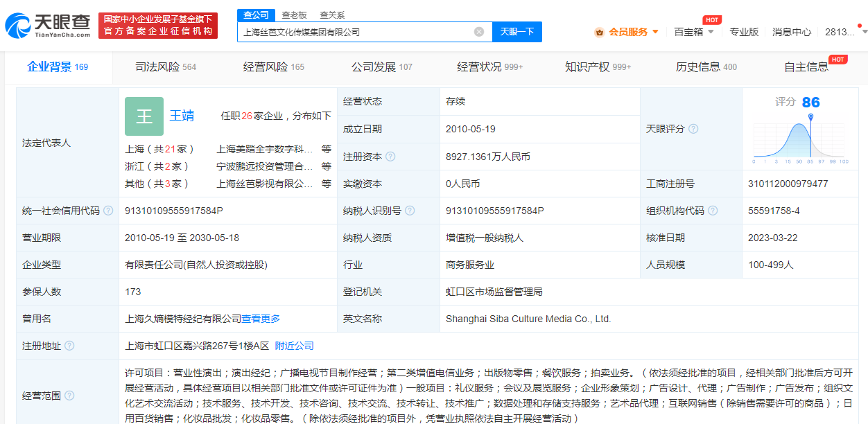The height and width of the screenshot is (424, 868).
Task: Expand the 会员服务 dropdown arrow
Action: click(x=655, y=32)
